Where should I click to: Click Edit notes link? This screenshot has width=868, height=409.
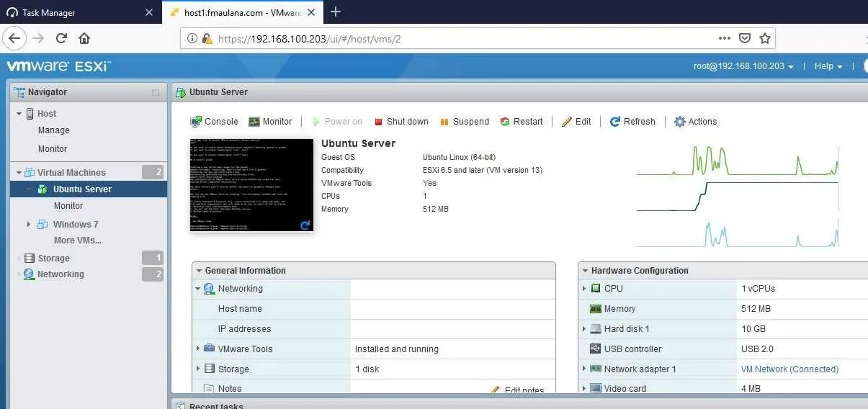pyautogui.click(x=517, y=390)
